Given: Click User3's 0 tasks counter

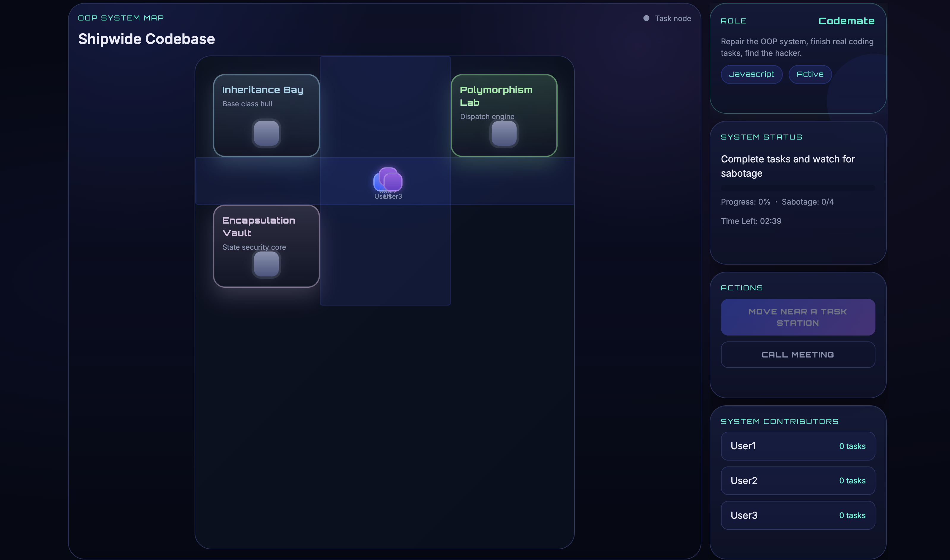Looking at the screenshot, I should [x=852, y=515].
